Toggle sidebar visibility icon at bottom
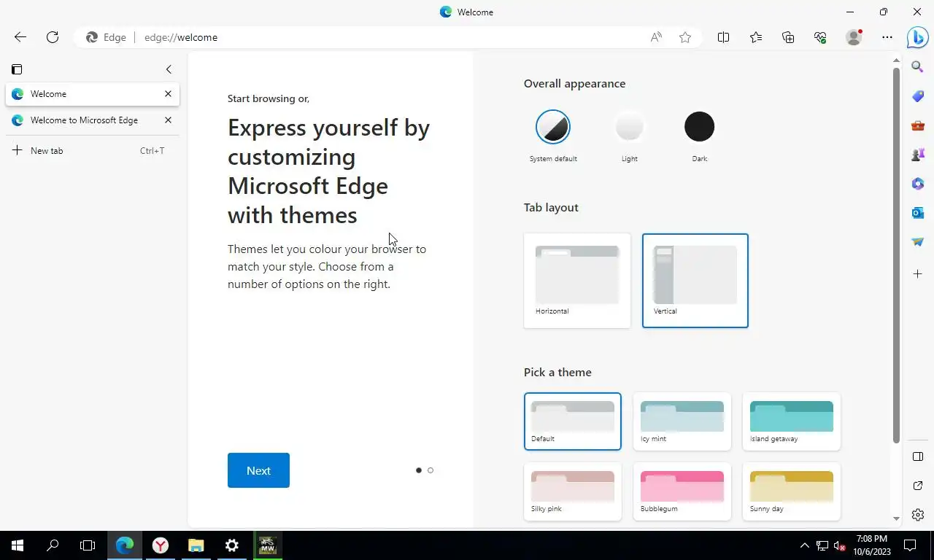This screenshot has width=934, height=560. 918,456
